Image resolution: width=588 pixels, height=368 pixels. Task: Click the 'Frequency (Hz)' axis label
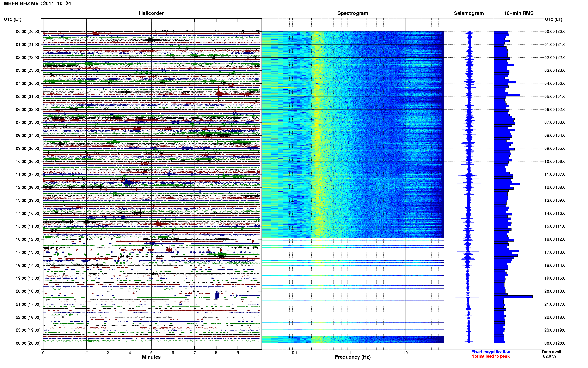coord(353,357)
